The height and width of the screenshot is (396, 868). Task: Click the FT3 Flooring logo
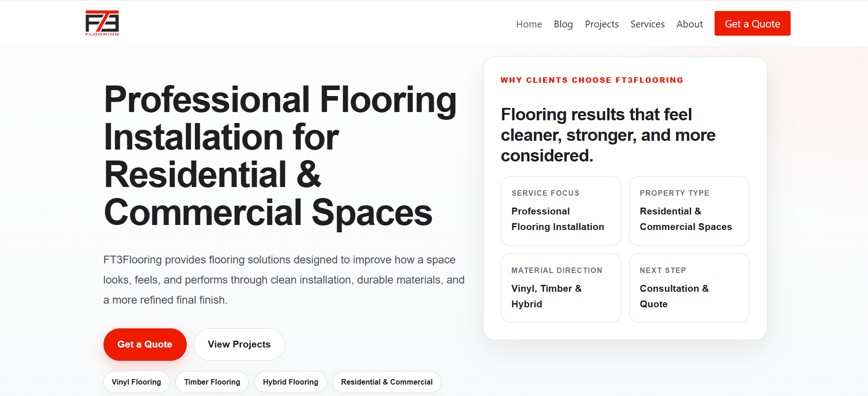coord(102,23)
